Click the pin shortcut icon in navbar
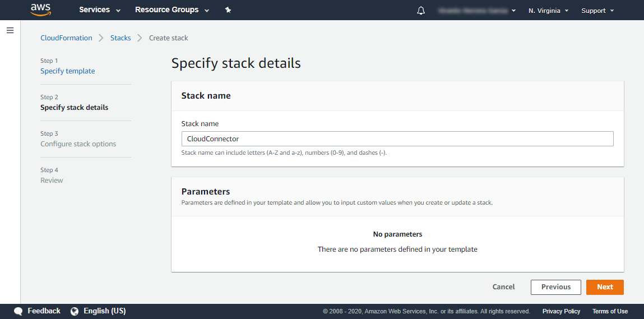644x319 pixels. [x=228, y=10]
